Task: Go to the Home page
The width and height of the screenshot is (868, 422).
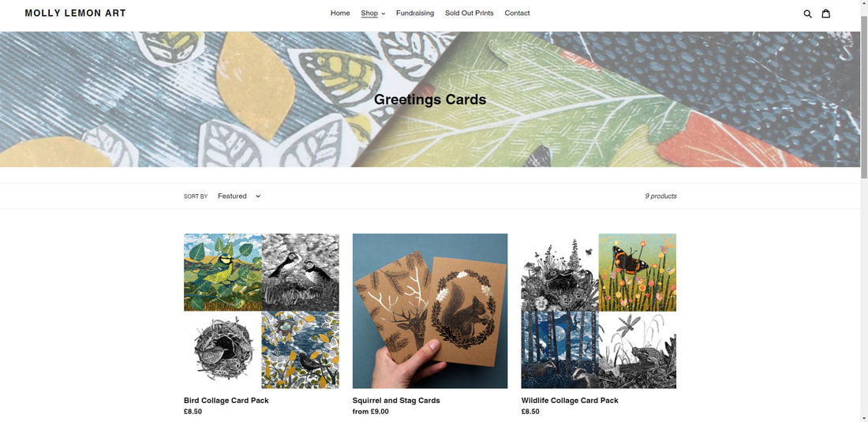Action: [340, 13]
